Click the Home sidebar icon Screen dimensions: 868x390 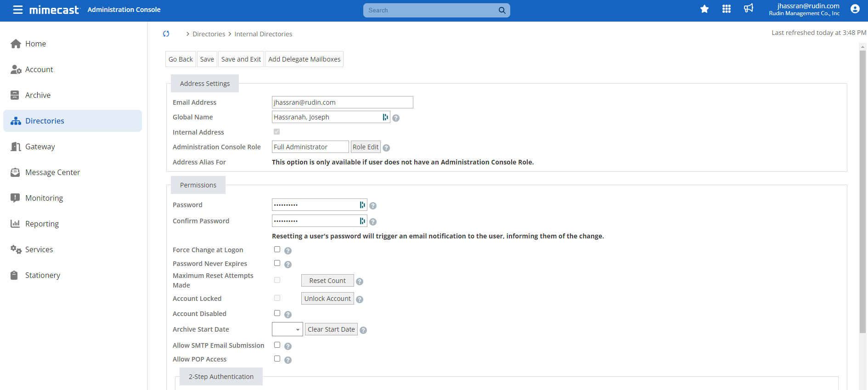pyautogui.click(x=16, y=44)
